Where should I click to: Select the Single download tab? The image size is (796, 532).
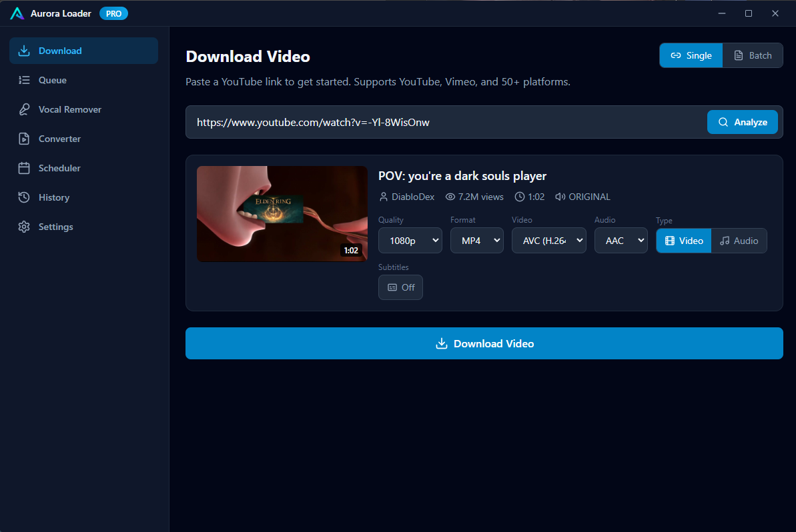[x=691, y=55]
